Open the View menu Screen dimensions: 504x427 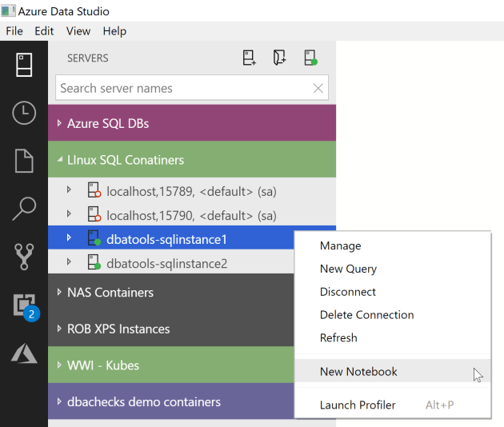(x=78, y=31)
